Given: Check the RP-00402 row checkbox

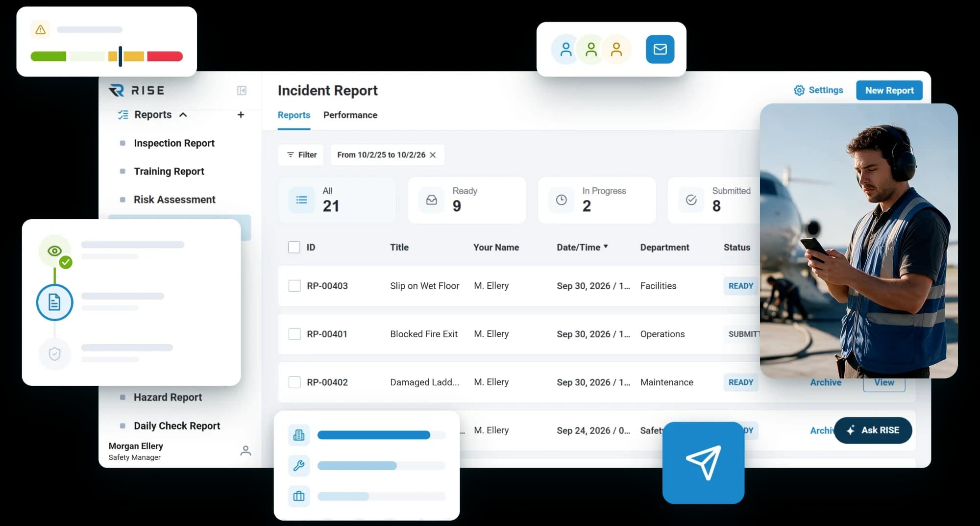Looking at the screenshot, I should [294, 382].
